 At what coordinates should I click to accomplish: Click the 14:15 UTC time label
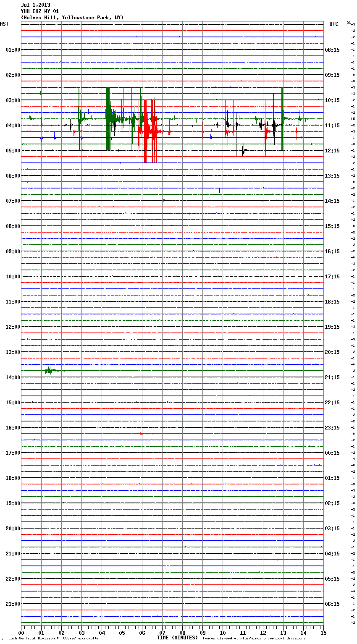click(x=332, y=201)
